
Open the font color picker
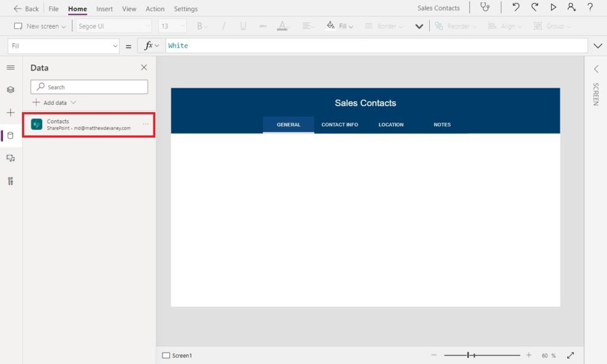pos(283,26)
